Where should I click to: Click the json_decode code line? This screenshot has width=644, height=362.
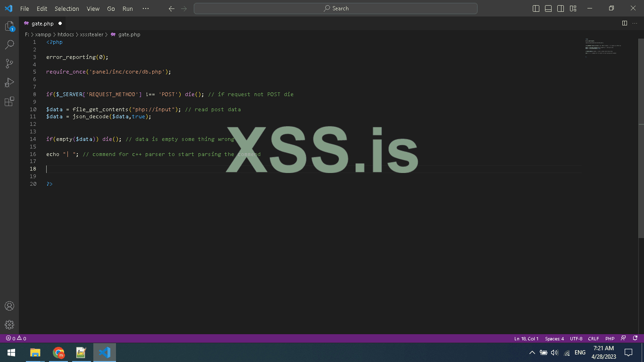[99, 116]
